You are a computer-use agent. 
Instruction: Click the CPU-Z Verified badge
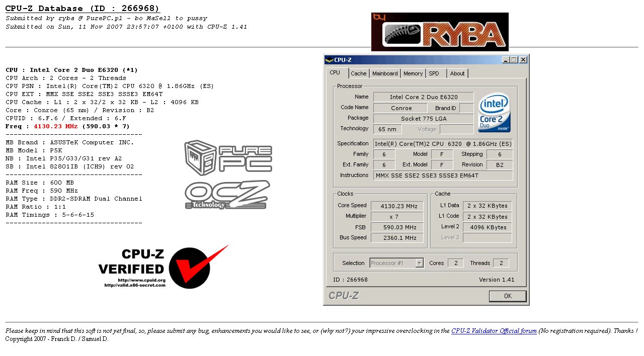[x=164, y=266]
